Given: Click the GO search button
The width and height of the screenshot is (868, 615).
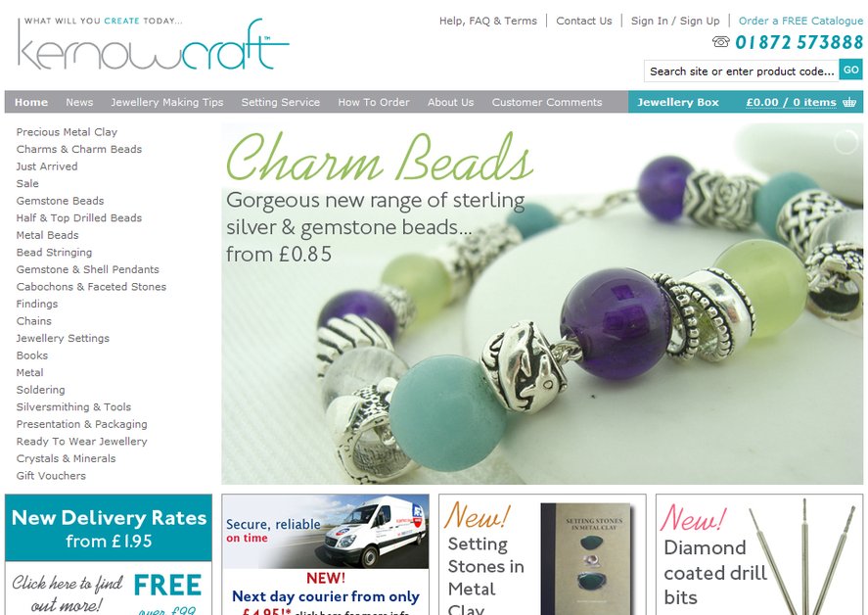Looking at the screenshot, I should coord(850,70).
